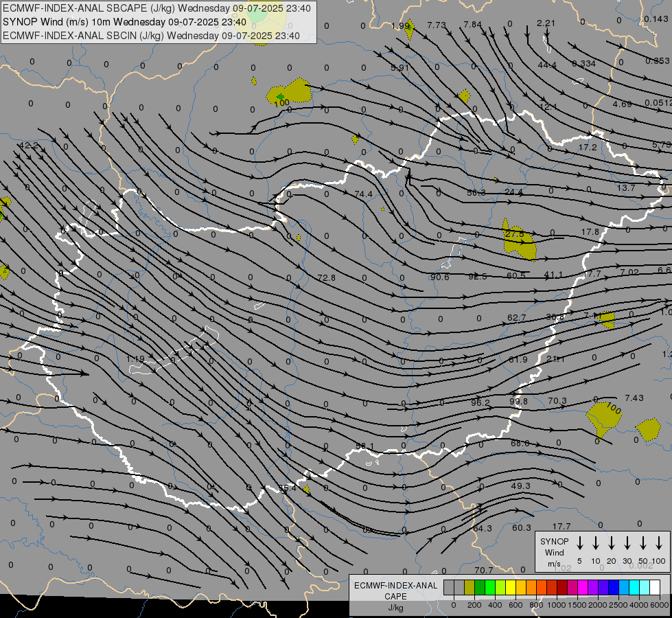
Task: Click the 49.3 CAPE value on map
Action: pos(521,486)
